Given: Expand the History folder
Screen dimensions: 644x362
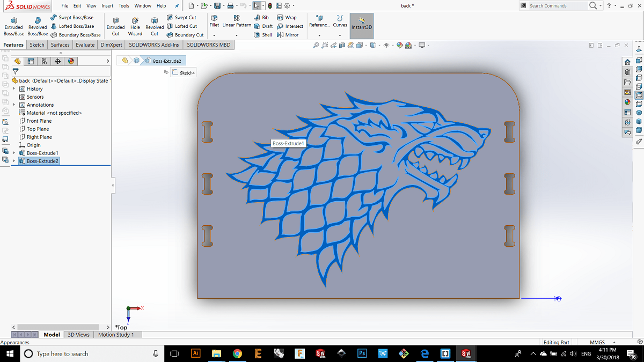Looking at the screenshot, I should 14,89.
